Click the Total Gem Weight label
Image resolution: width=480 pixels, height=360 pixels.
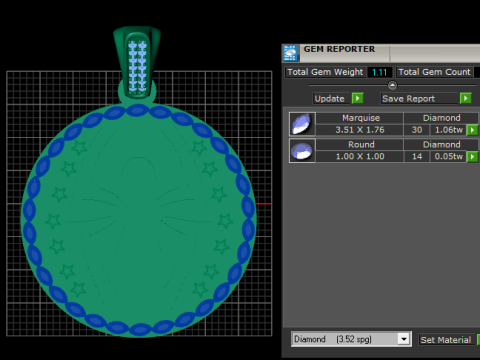tap(325, 72)
